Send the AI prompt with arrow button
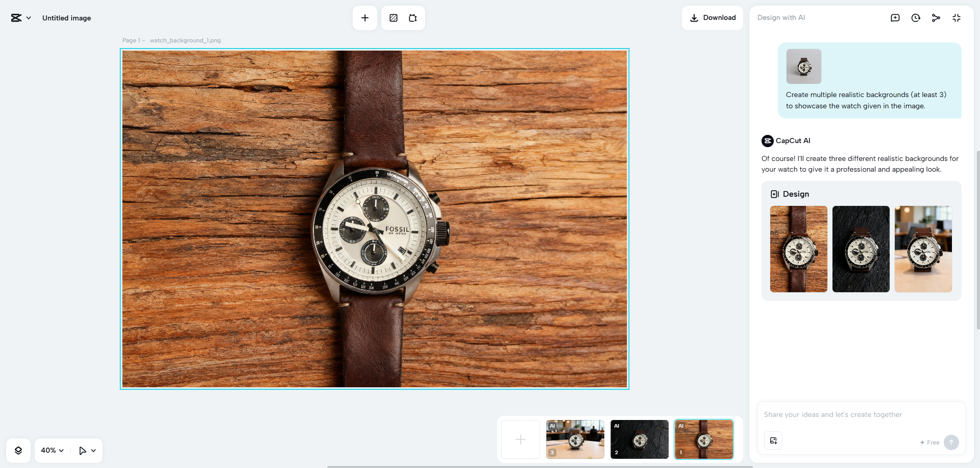 [x=951, y=442]
